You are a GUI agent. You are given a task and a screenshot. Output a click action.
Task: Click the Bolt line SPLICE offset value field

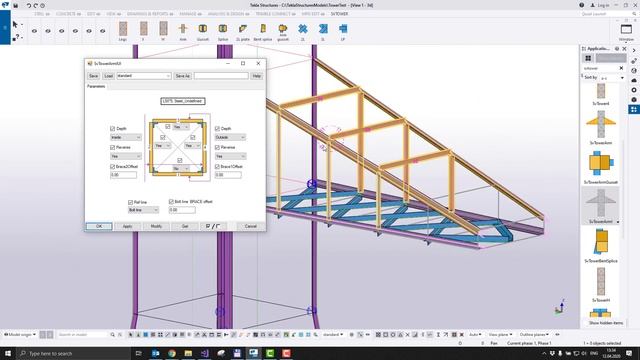click(182, 210)
